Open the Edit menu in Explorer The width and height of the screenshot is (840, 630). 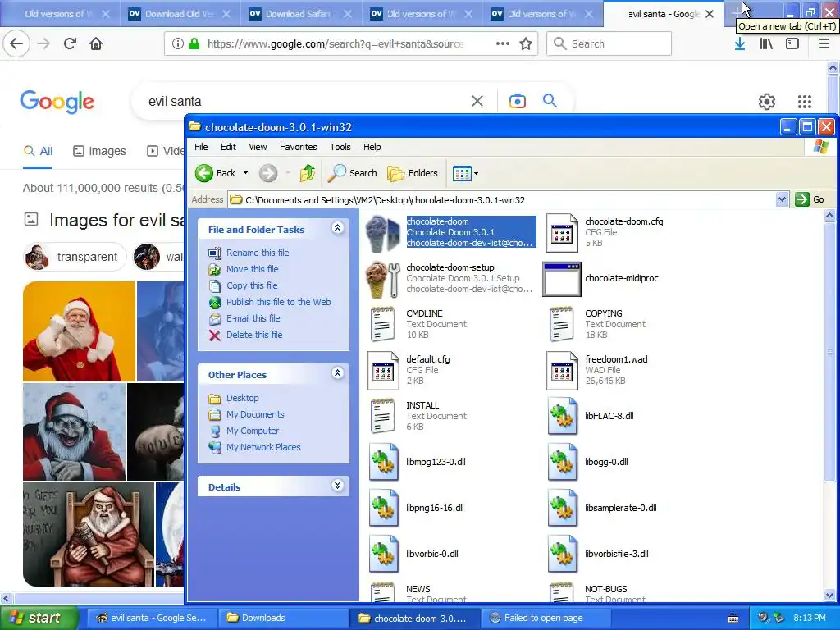coord(228,147)
